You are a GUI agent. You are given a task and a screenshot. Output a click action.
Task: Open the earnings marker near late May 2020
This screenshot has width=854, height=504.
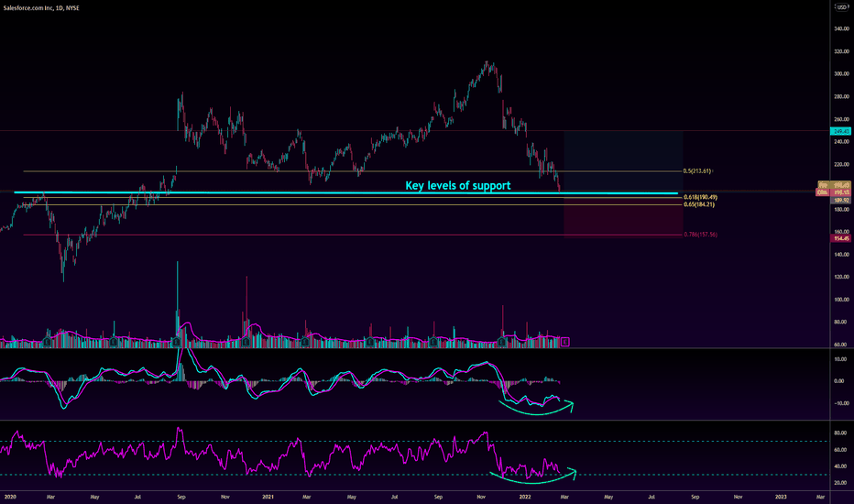[x=113, y=342]
